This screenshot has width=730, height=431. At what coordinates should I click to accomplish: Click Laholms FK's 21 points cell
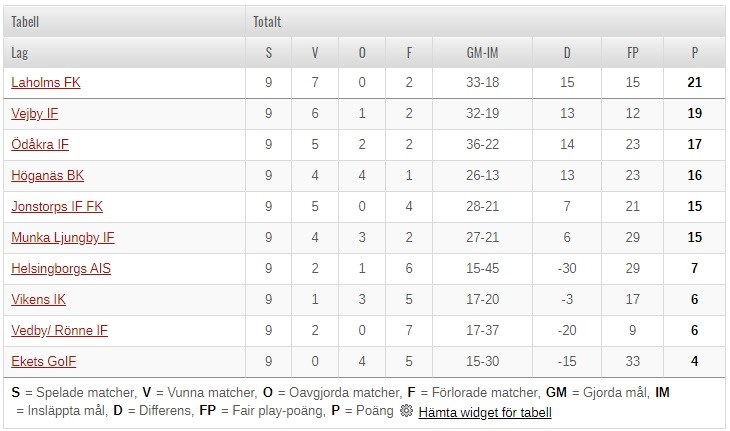(x=695, y=83)
